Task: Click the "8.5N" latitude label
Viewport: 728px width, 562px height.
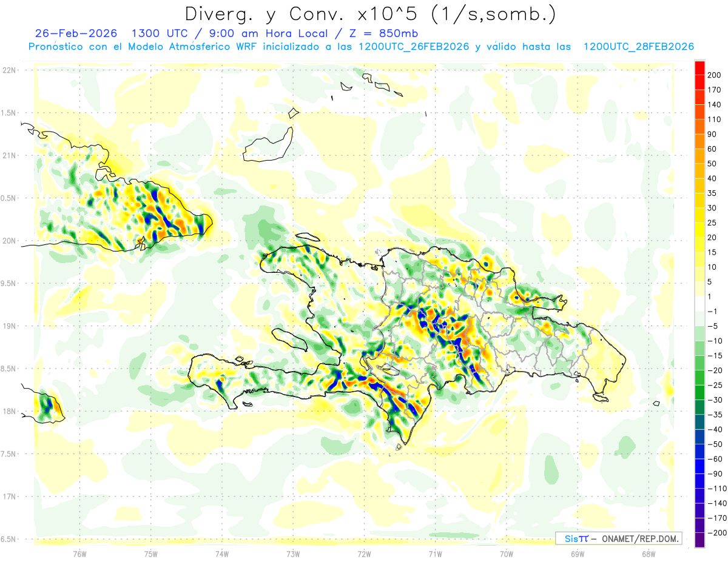Action: [9, 369]
